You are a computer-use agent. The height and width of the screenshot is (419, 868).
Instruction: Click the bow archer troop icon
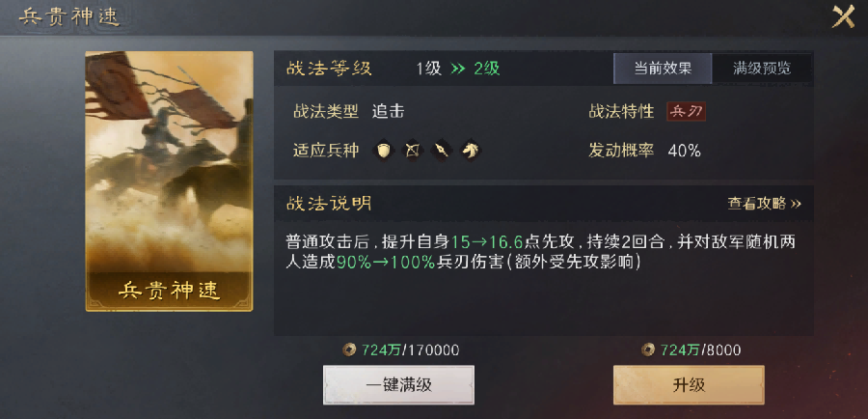point(413,150)
